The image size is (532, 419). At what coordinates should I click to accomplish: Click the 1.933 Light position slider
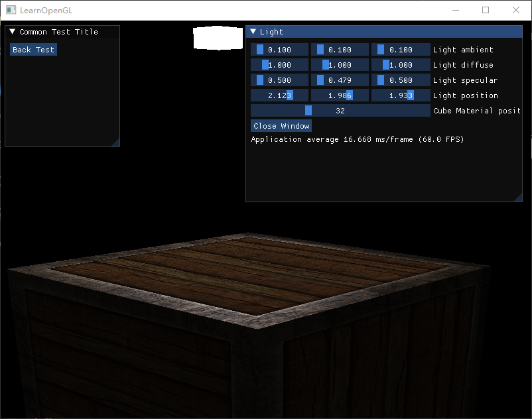(400, 95)
